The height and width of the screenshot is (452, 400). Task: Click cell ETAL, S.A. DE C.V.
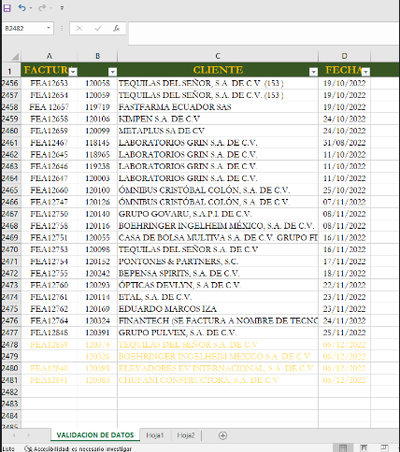tap(218, 297)
